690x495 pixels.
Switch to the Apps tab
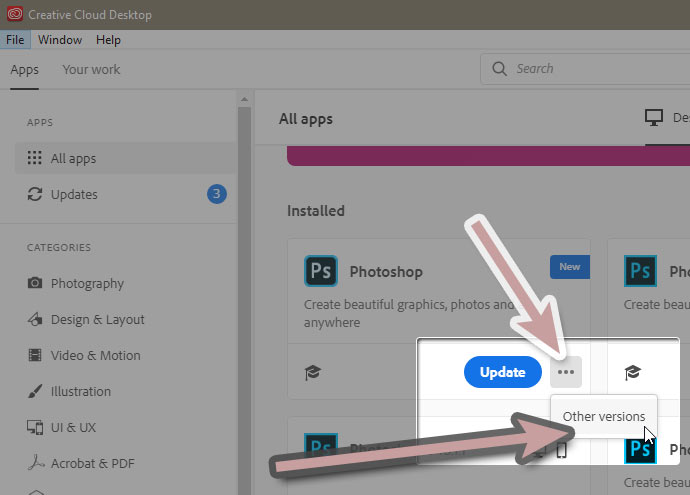pos(25,70)
